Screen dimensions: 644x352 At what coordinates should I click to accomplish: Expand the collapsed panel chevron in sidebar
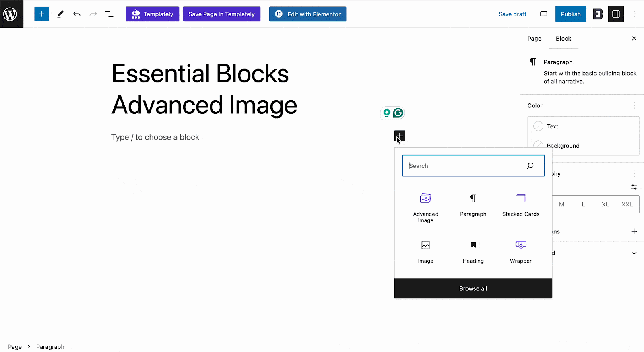(x=634, y=253)
